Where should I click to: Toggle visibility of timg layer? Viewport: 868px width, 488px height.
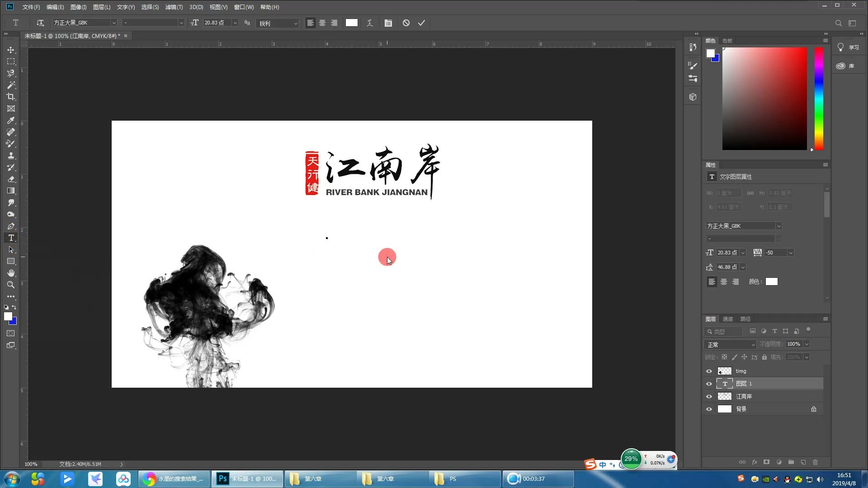tap(709, 371)
